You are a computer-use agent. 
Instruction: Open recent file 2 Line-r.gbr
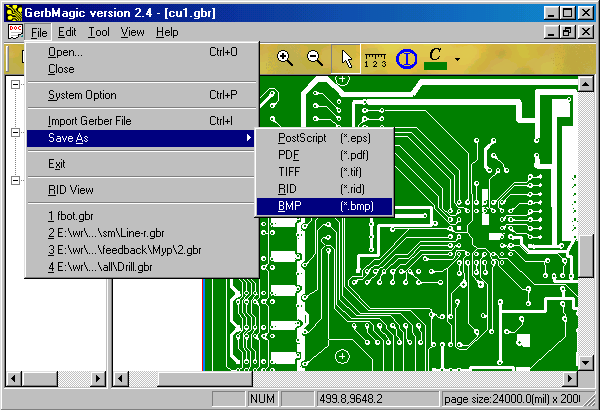142,233
